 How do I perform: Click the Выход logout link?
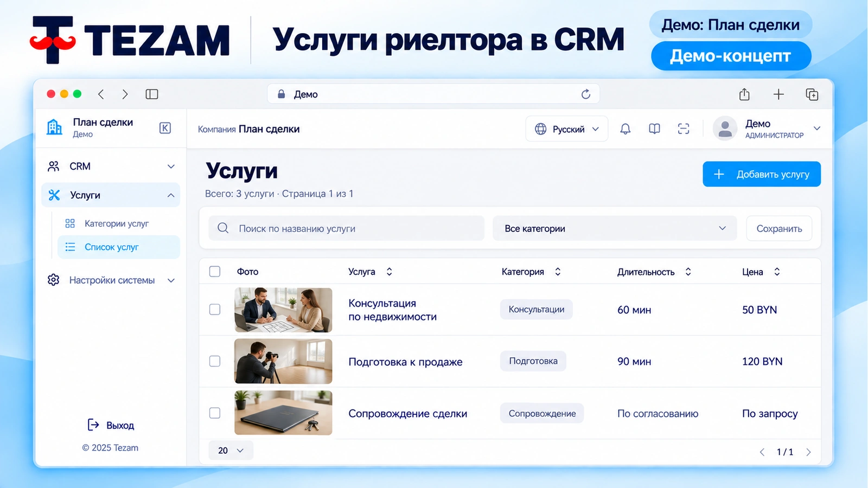pyautogui.click(x=111, y=425)
